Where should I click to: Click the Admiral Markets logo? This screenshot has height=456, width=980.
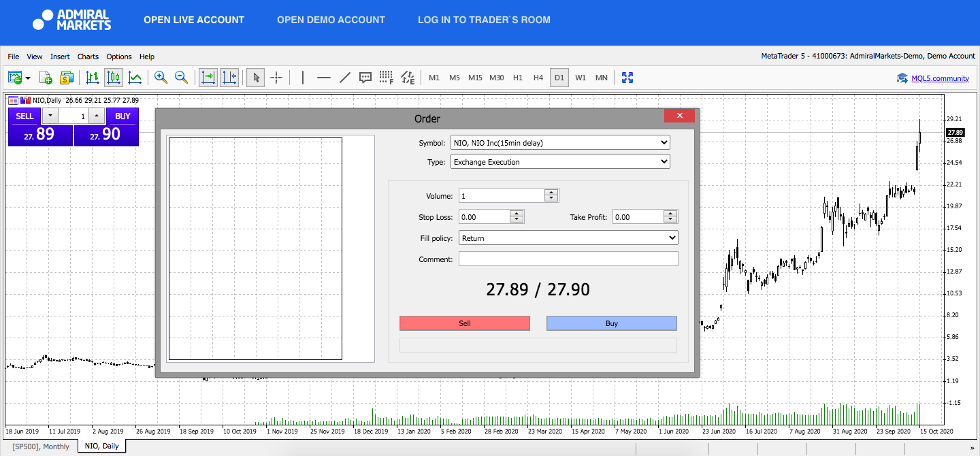(72, 20)
